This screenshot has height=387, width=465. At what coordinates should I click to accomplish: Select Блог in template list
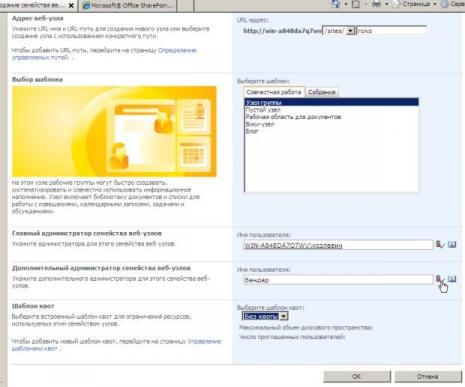click(x=332, y=131)
